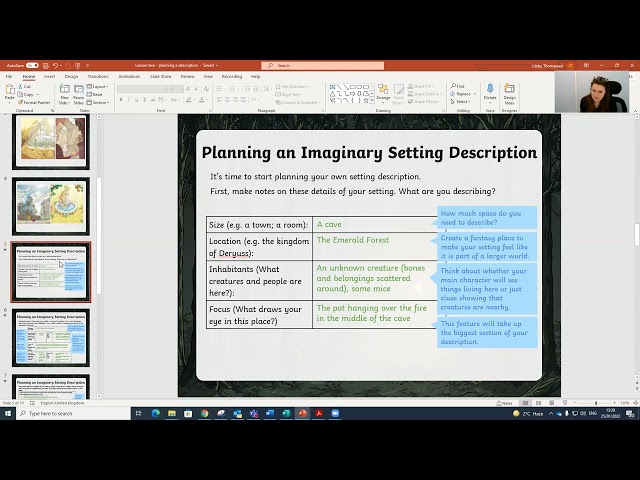Open Design Ideas pane
640x480 pixels.
[x=509, y=93]
